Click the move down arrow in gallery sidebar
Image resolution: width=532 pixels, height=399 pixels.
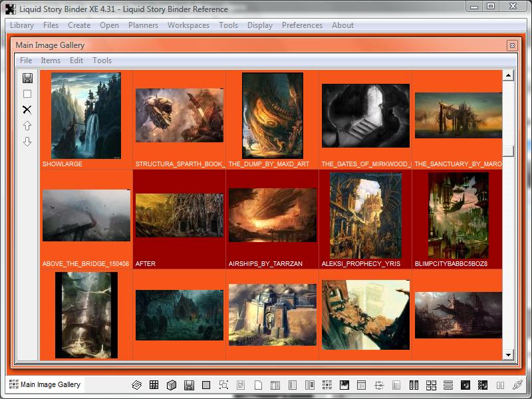tap(27, 142)
